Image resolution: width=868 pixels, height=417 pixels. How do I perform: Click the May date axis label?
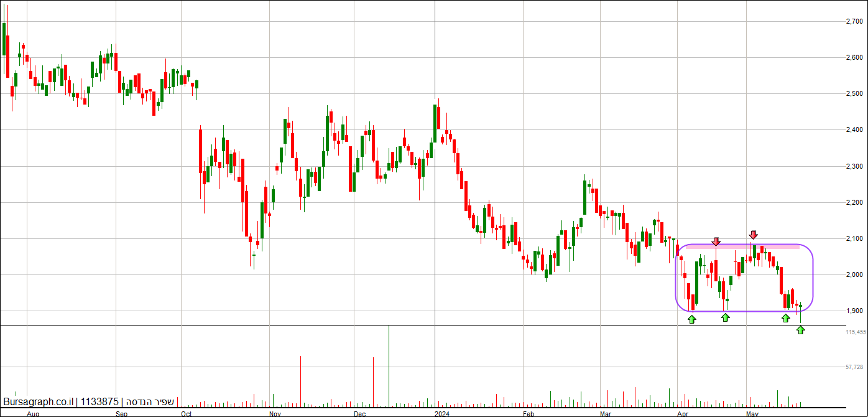pyautogui.click(x=754, y=413)
